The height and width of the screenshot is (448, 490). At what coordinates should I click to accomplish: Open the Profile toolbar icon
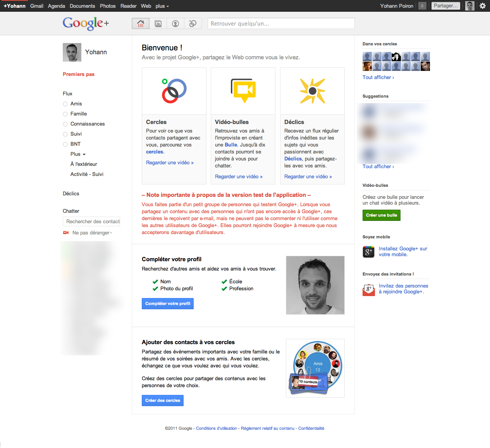(x=175, y=24)
